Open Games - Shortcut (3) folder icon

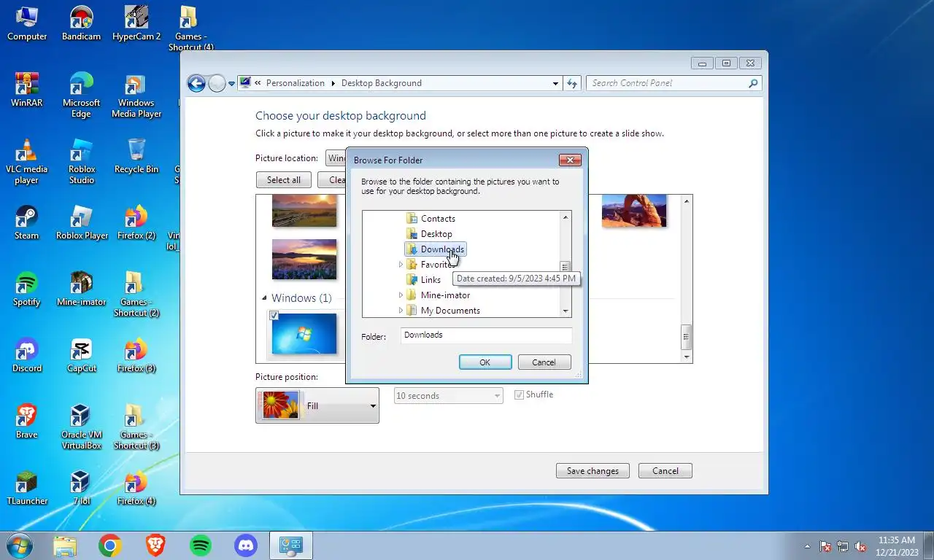pyautogui.click(x=136, y=427)
